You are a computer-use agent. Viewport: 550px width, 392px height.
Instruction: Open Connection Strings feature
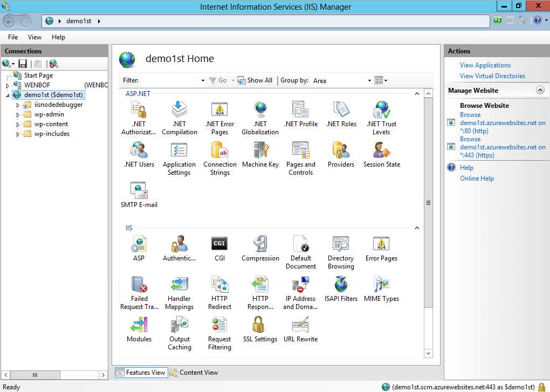tap(219, 159)
